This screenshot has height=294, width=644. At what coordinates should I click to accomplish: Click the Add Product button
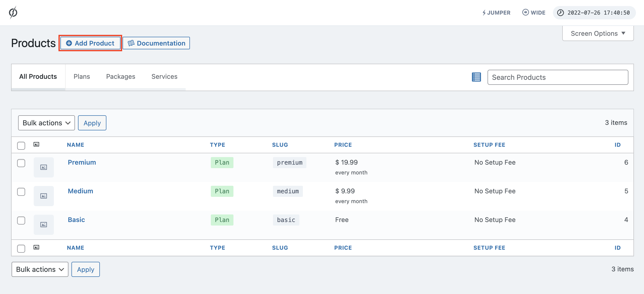coord(90,43)
